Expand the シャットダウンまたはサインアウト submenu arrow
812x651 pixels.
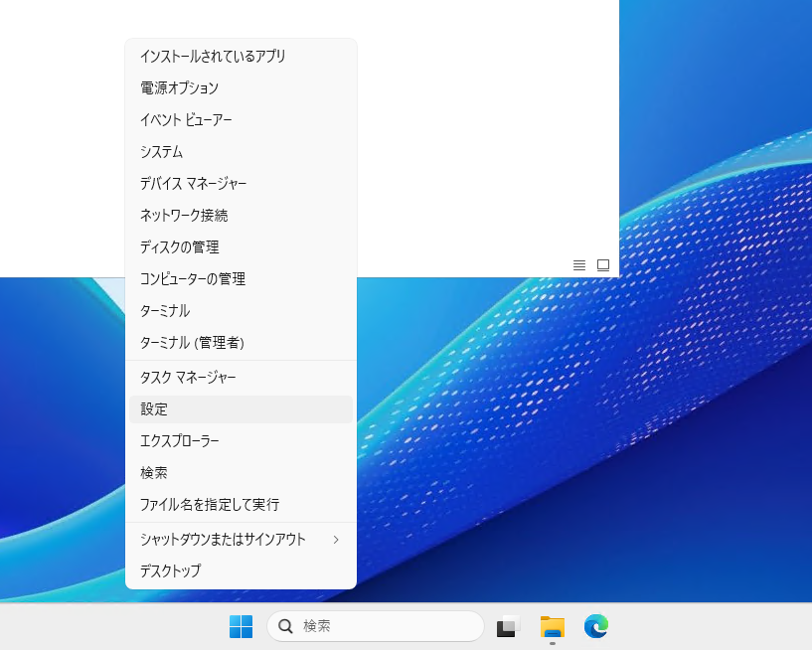336,540
